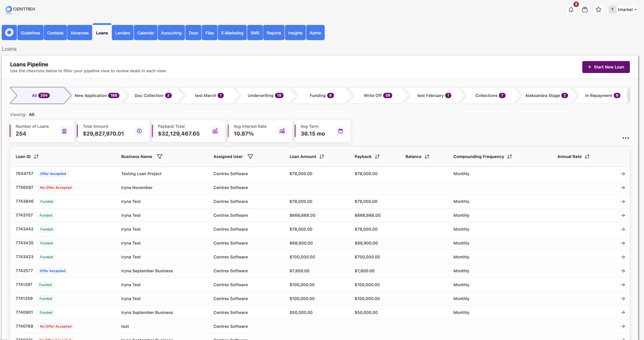
Task: Switch to the Contacts tab
Action: 55,33
